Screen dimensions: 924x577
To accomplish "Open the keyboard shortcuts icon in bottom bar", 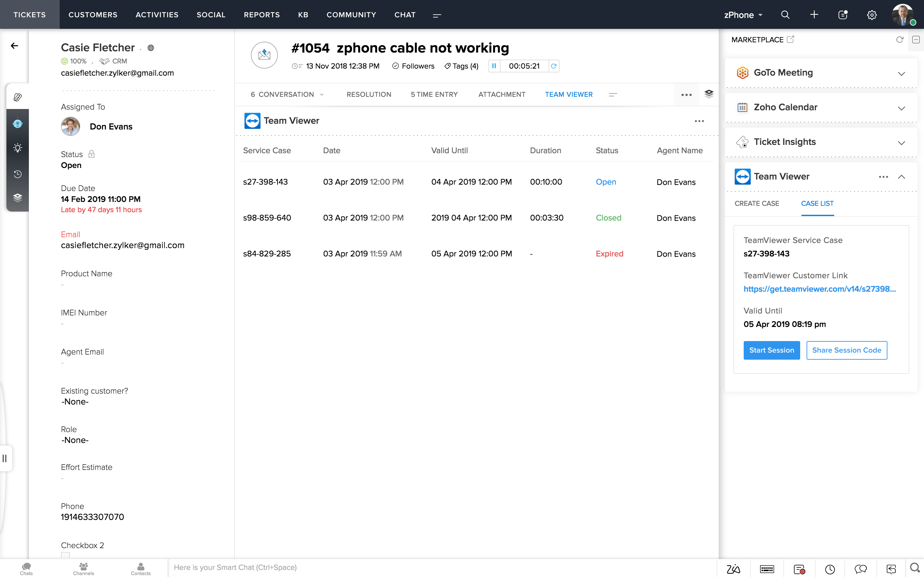I will click(767, 569).
